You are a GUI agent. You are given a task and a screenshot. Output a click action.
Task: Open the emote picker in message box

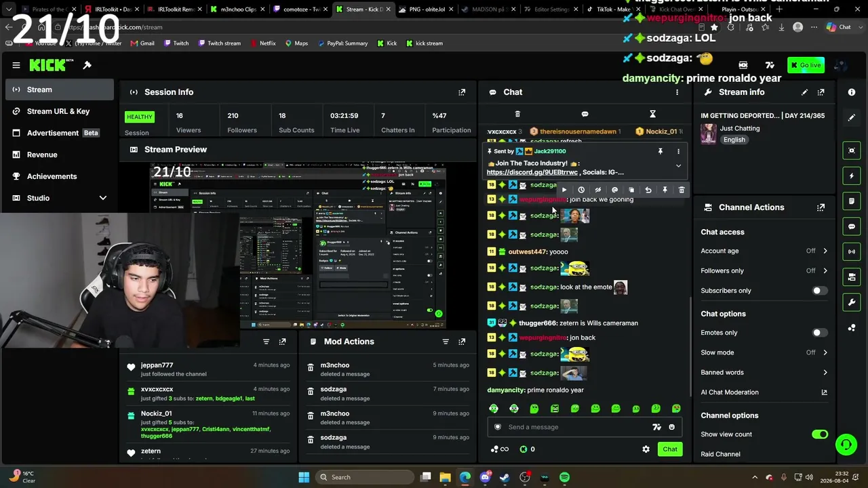(x=672, y=427)
